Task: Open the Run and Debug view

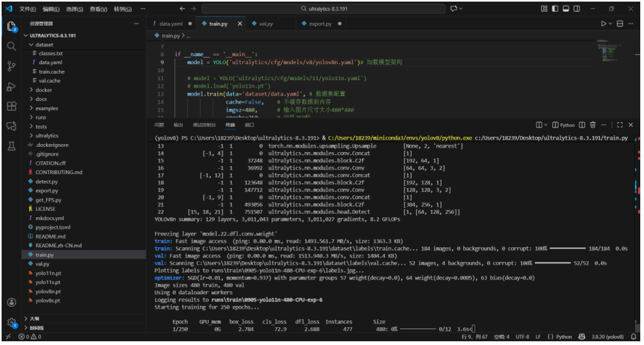Action: point(11,86)
